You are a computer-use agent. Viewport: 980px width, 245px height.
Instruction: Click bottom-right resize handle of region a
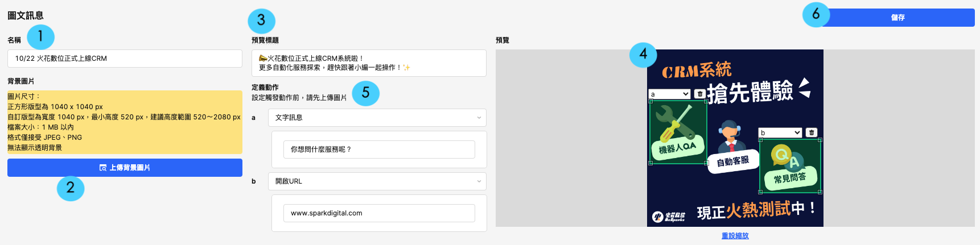(706, 163)
